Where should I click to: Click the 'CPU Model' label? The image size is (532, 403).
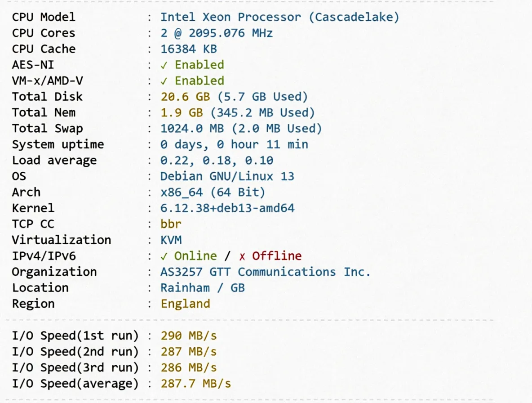pos(44,17)
